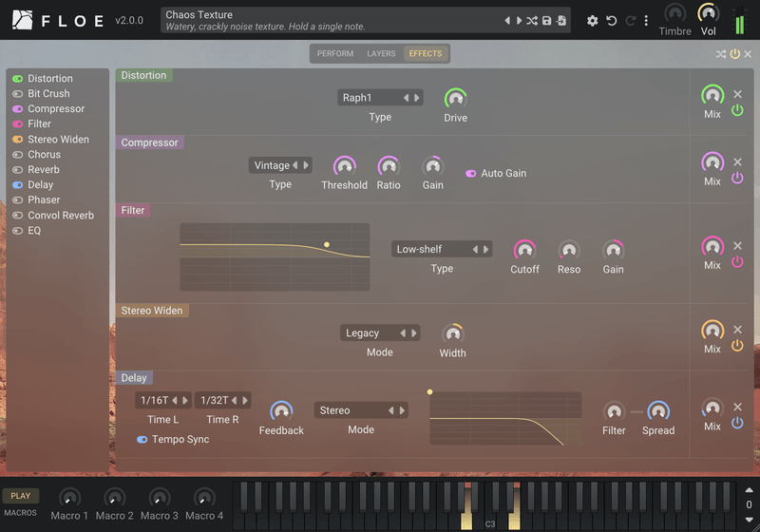Click the PLAY button
Viewport: 760px width, 532px height.
pos(21,496)
